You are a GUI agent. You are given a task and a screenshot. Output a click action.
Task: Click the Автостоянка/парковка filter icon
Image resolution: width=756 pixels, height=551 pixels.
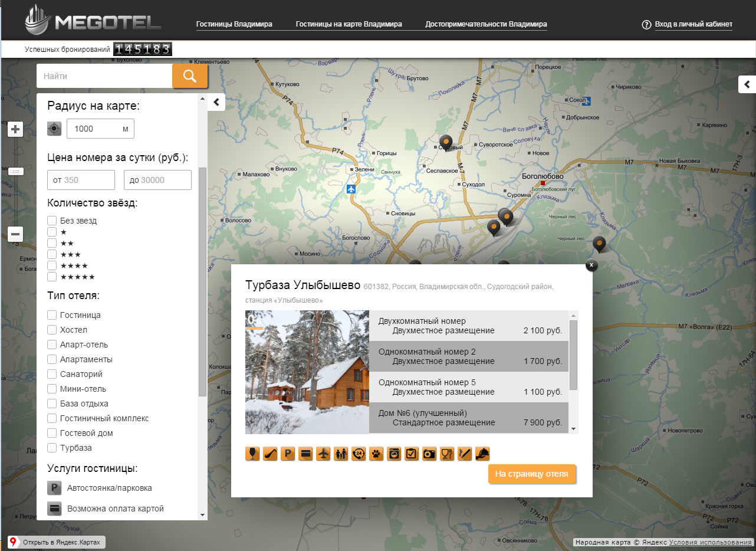tap(54, 488)
